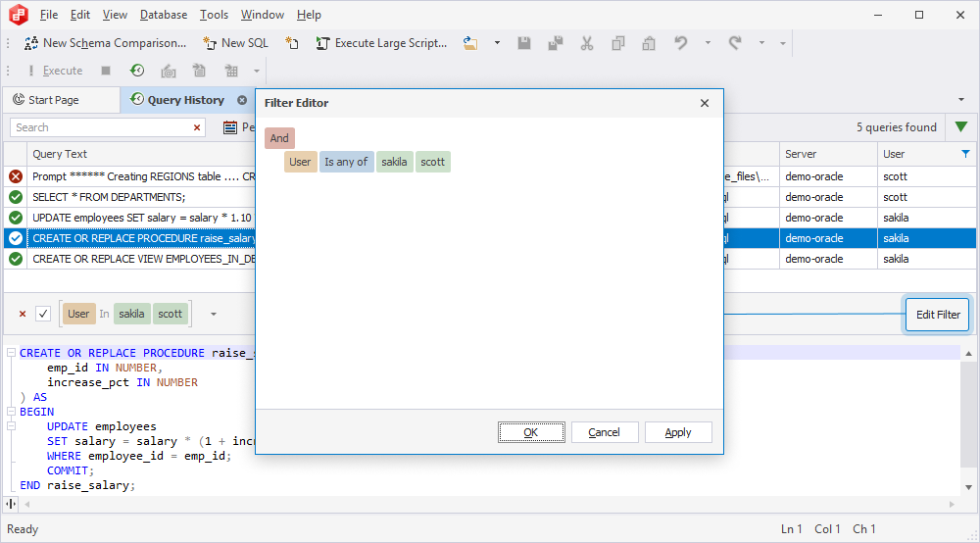Open the Window menu

(x=263, y=15)
